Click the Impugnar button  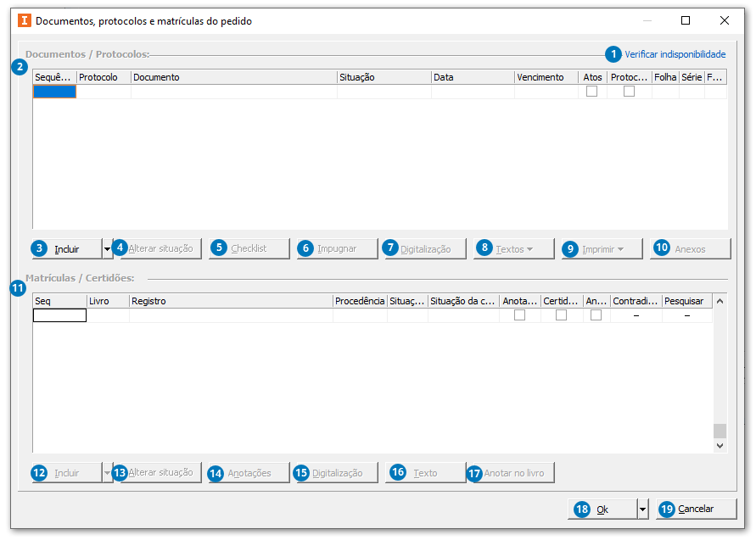tap(335, 248)
